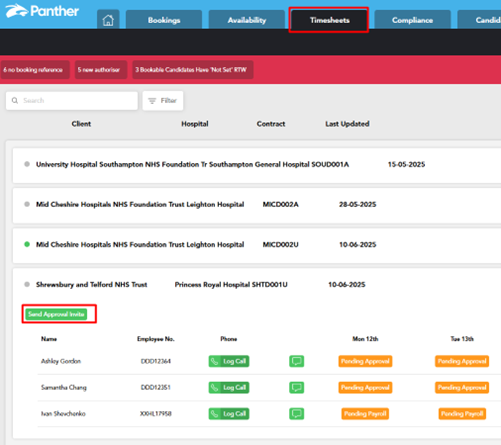This screenshot has height=445, width=501.
Task: Open the Bookings tab
Action: [x=164, y=20]
